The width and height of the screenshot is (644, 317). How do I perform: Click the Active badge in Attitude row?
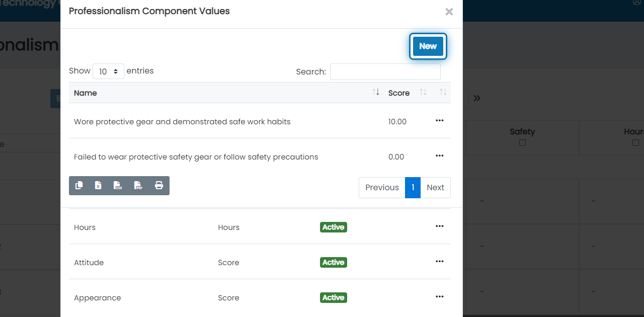coord(334,263)
